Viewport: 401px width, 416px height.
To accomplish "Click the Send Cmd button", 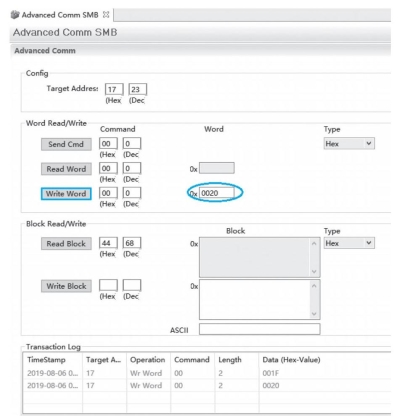I will pyautogui.click(x=66, y=144).
